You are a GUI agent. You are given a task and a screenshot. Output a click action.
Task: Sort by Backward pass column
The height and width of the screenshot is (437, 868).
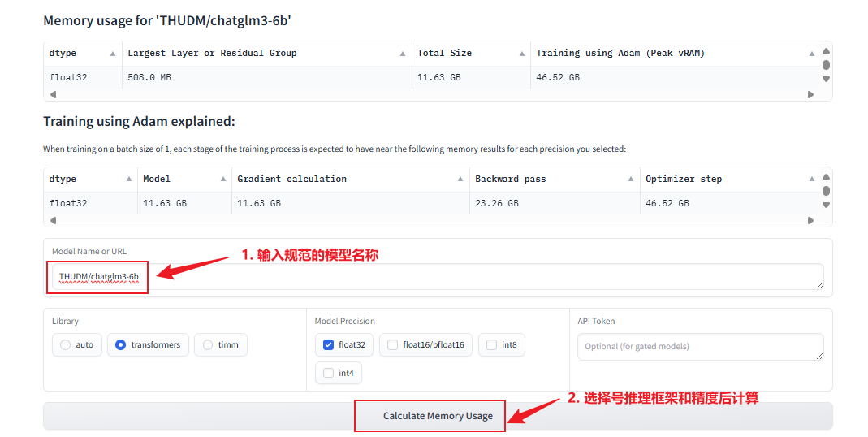[x=631, y=180]
